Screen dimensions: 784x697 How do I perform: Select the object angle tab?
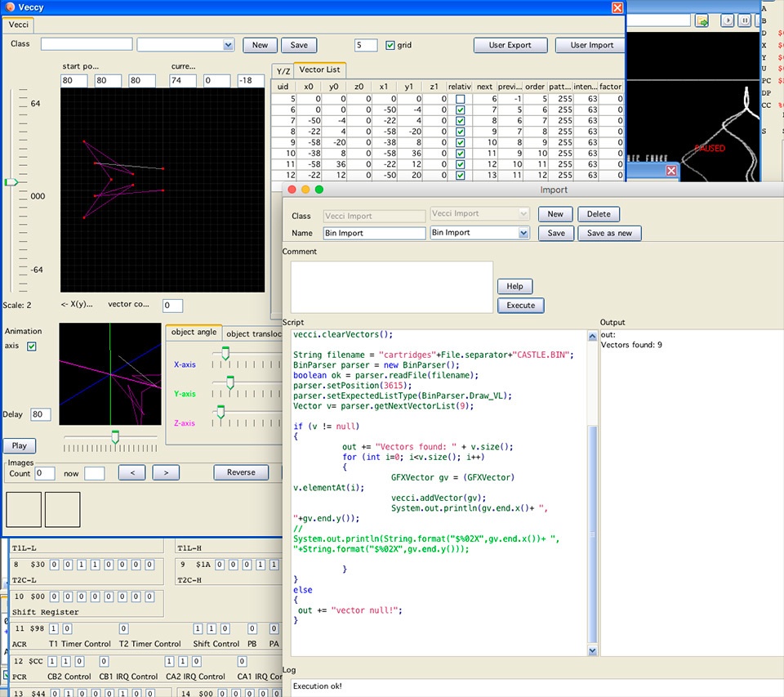point(194,333)
